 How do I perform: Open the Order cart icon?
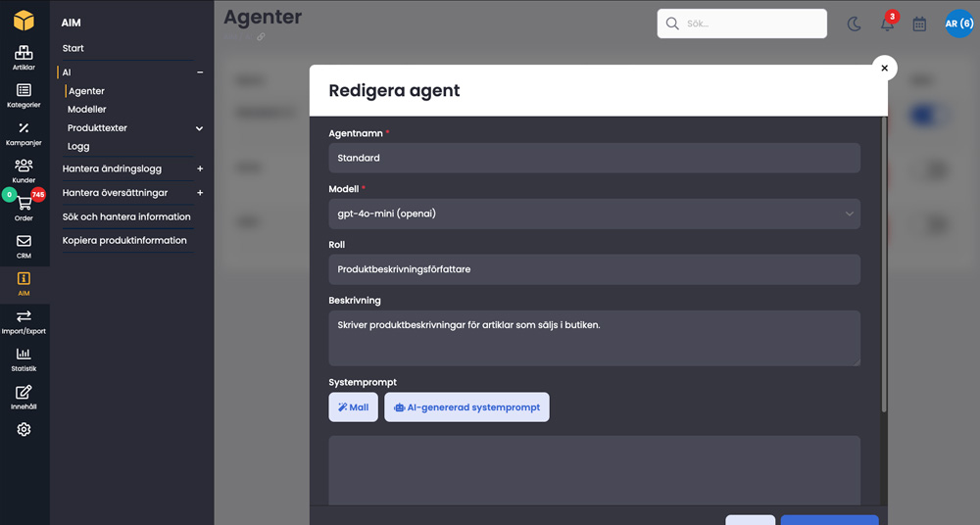pyautogui.click(x=24, y=208)
